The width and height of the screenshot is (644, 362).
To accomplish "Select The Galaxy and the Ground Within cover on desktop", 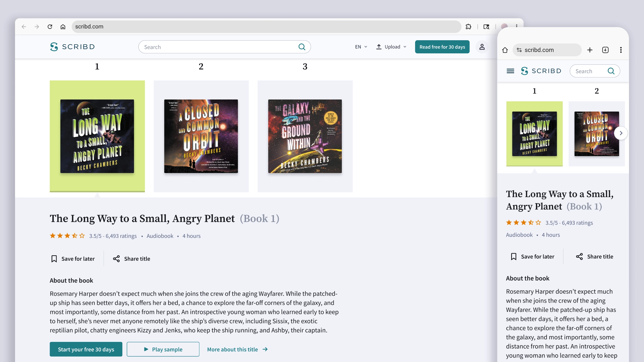I will coord(305,136).
